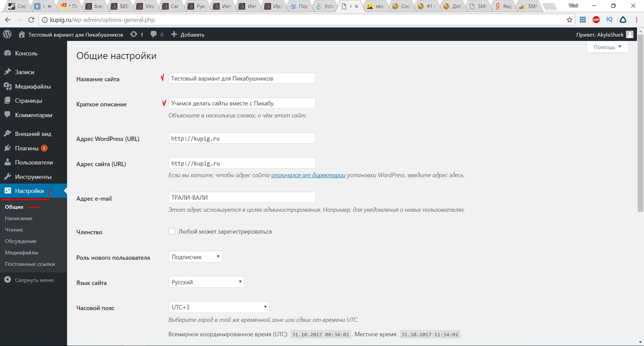Click the Адрес сайта (URL) field

pos(242,163)
